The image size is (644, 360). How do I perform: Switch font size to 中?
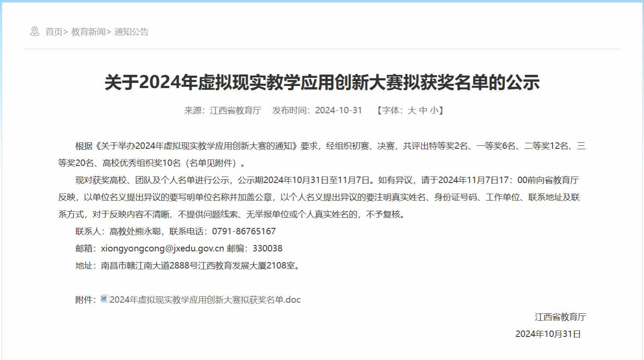tap(423, 110)
